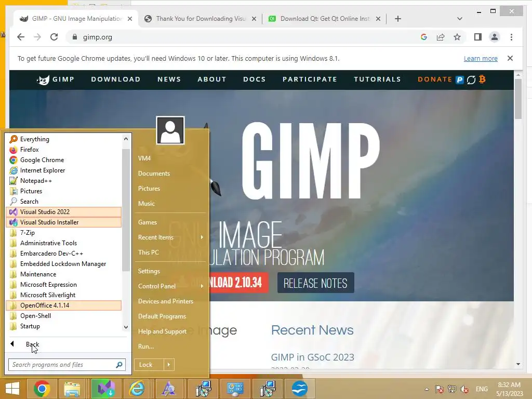The width and height of the screenshot is (532, 399).
Task: Click the Lock button
Action: click(x=149, y=365)
